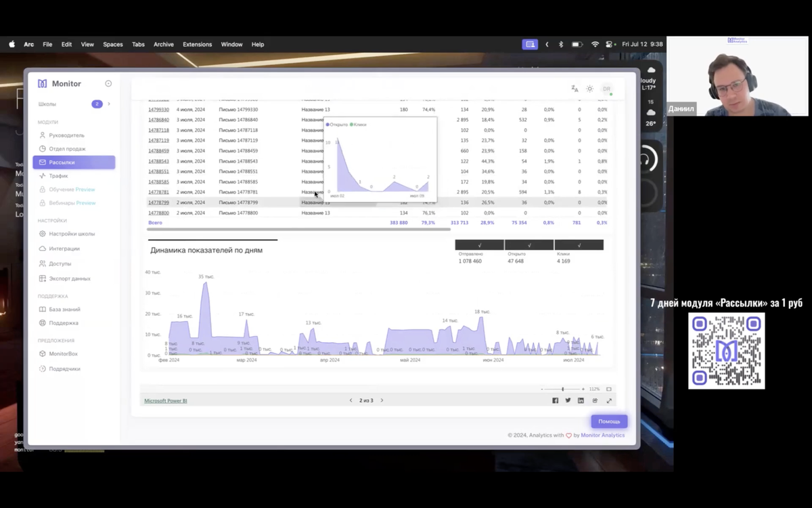812x508 pixels.
Task: Toggle the Отправлено series checkmark
Action: pyautogui.click(x=479, y=245)
